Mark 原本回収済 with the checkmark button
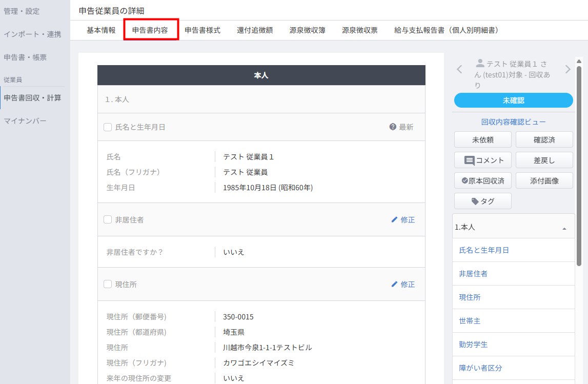Screen dimensions: 588x384 482,181
